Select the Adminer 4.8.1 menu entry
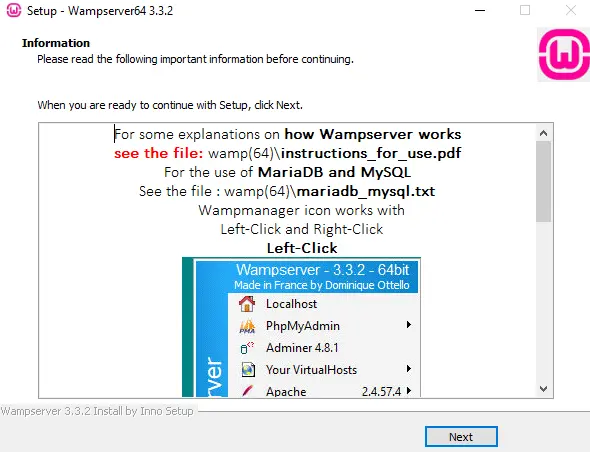Viewport: 590px width, 452px height. click(324, 348)
